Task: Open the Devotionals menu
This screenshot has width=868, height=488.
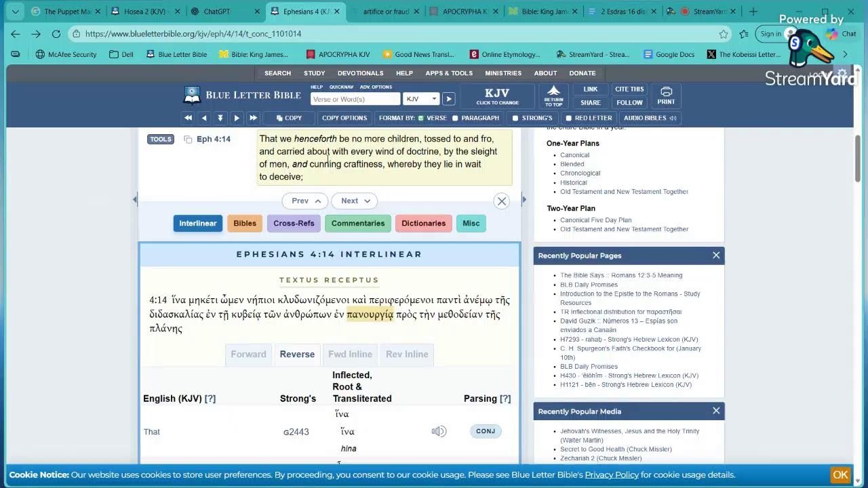Action: click(x=360, y=73)
